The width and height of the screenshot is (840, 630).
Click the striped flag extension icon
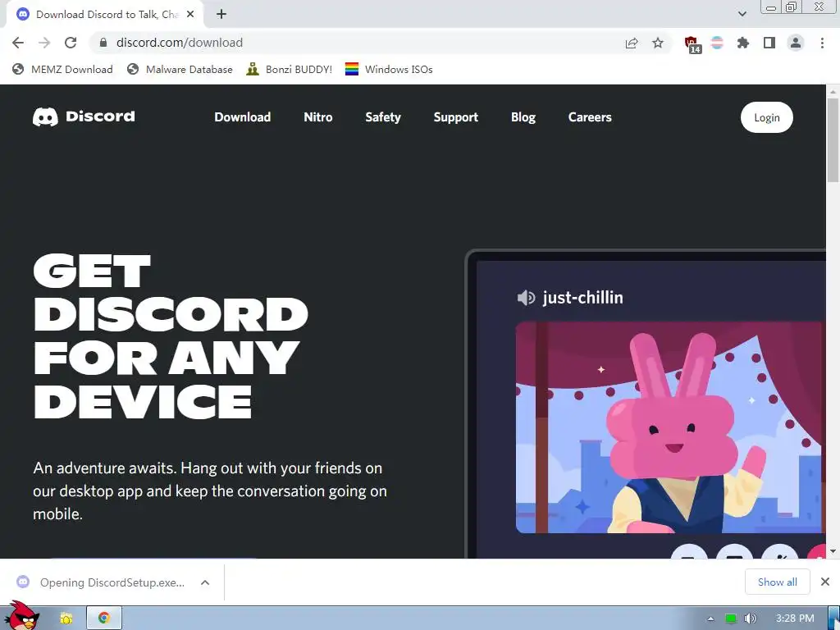[717, 43]
